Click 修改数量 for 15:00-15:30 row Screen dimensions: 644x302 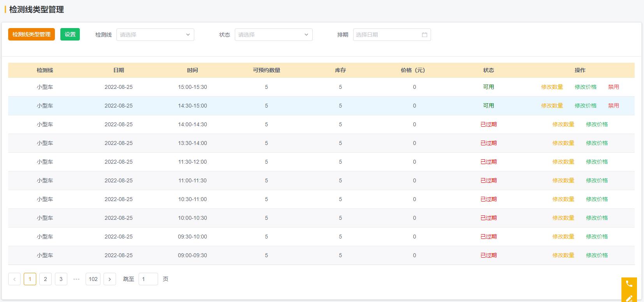(552, 87)
